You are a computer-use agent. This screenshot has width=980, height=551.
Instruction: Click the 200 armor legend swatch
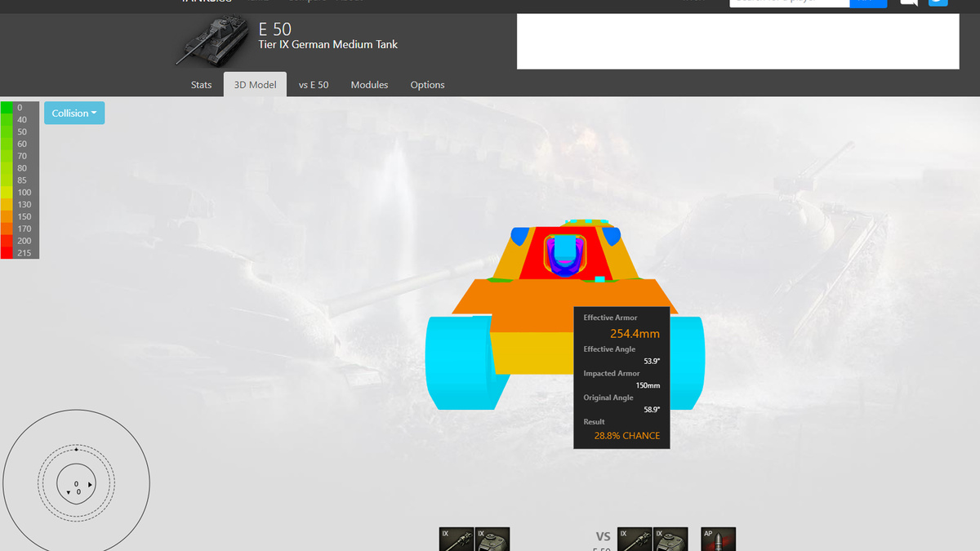pyautogui.click(x=7, y=242)
